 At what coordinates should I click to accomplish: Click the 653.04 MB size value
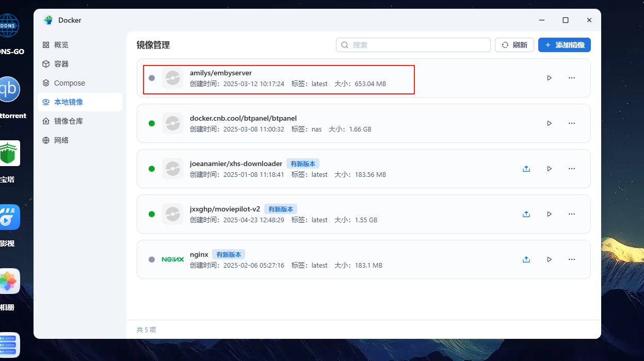371,84
